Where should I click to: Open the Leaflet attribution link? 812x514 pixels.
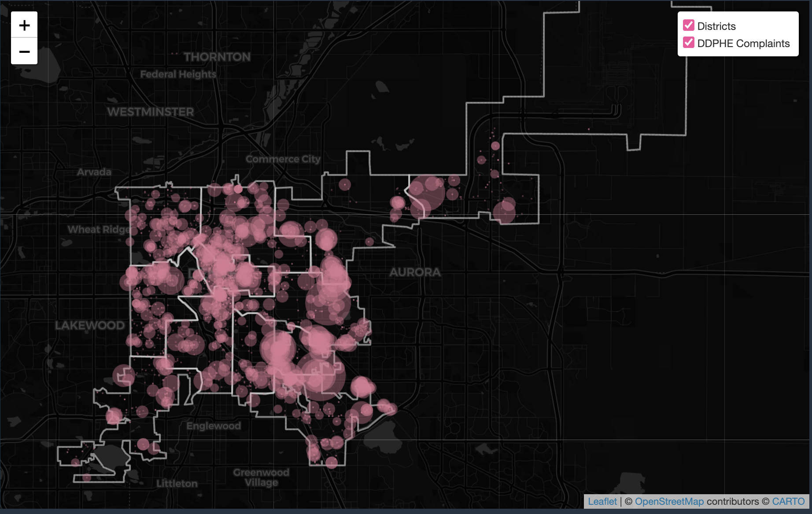click(x=602, y=501)
